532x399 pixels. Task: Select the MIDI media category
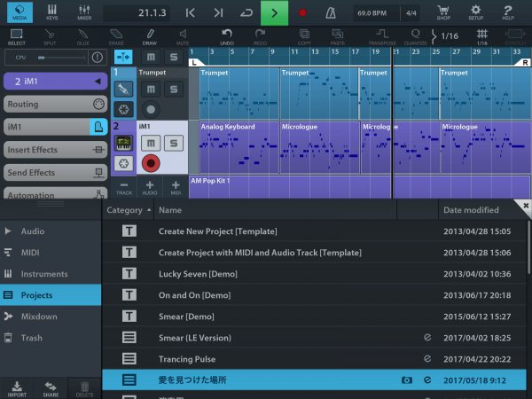pyautogui.click(x=51, y=253)
